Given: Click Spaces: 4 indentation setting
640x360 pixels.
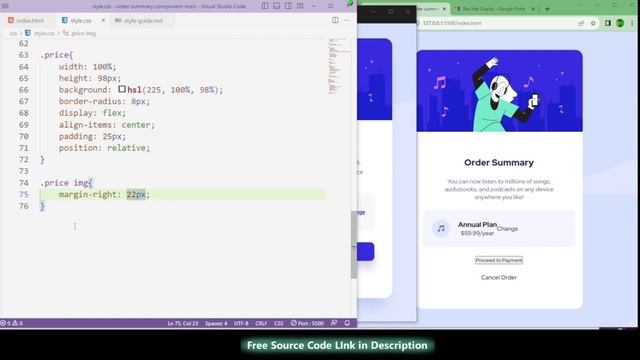Looking at the screenshot, I should pyautogui.click(x=216, y=323).
